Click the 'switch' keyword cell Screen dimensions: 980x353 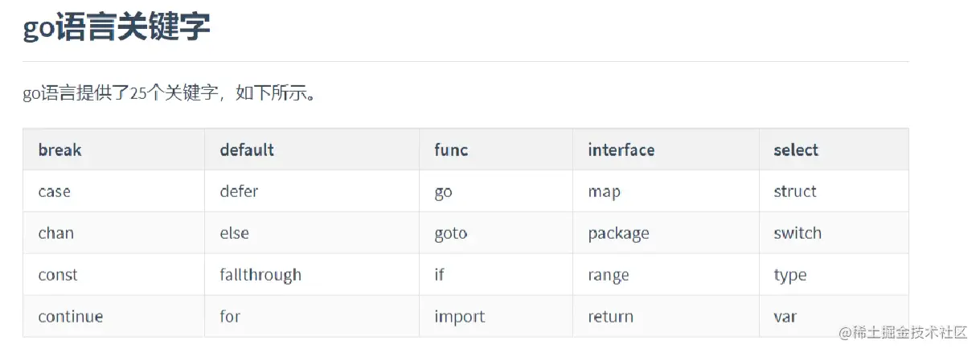[797, 234]
